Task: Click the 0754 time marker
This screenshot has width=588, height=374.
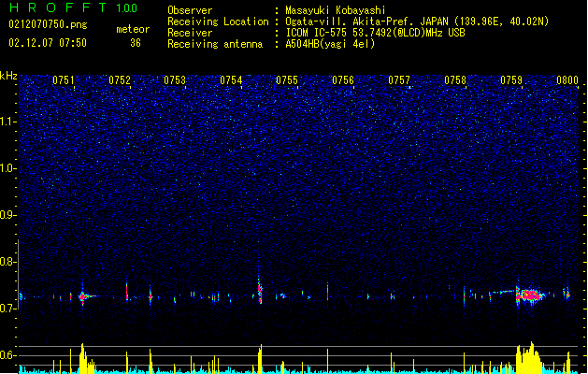Action: coord(231,80)
